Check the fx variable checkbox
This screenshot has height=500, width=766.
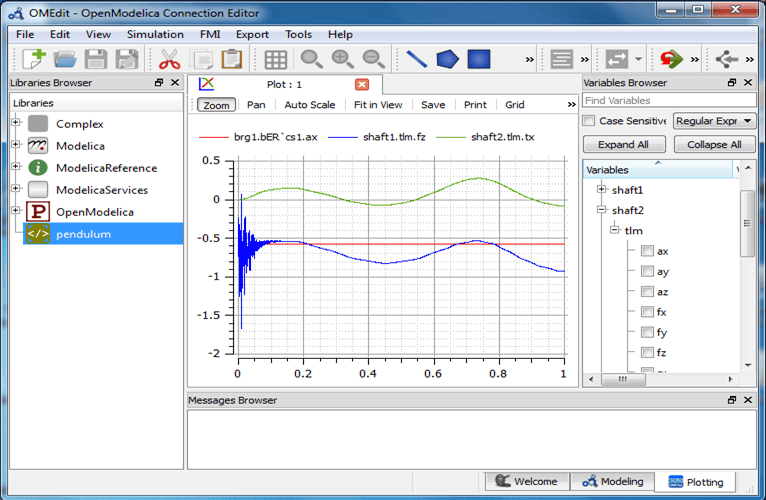[647, 312]
